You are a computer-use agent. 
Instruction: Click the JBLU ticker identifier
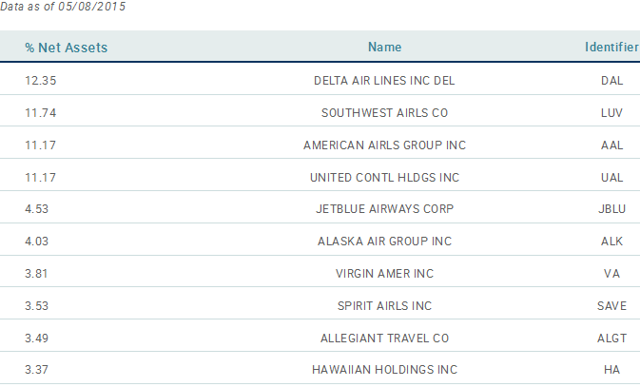click(x=612, y=209)
